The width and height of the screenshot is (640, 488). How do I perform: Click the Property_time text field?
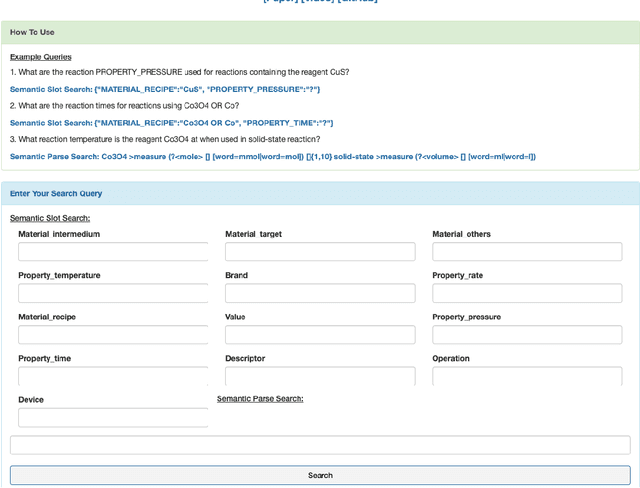point(113,376)
